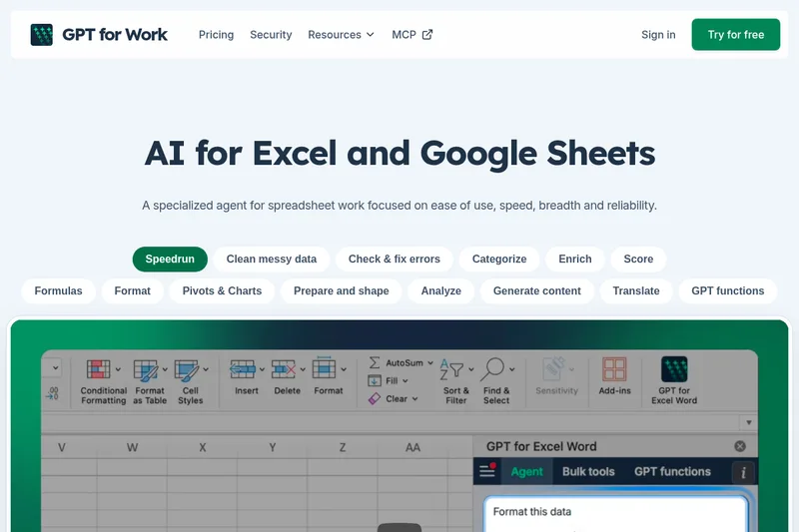
Task: Click the Clear eraser icon
Action: [375, 398]
